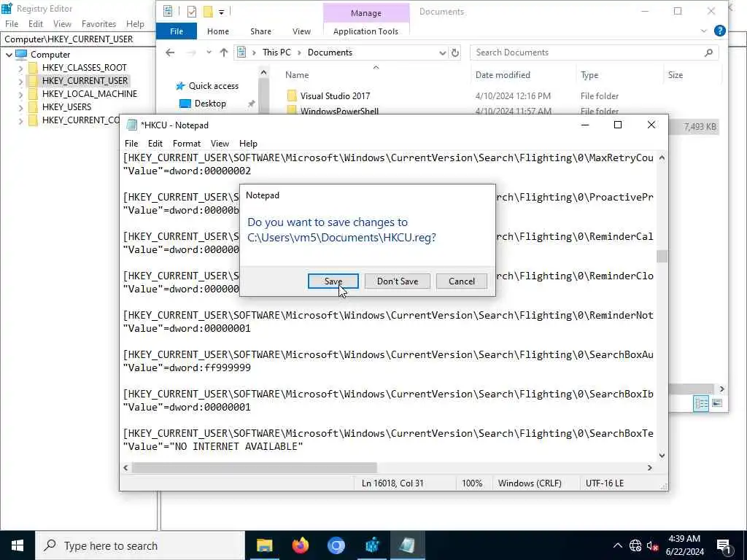Image resolution: width=747 pixels, height=560 pixels.
Task: Switch to Home tab in Explorer
Action: click(x=217, y=31)
